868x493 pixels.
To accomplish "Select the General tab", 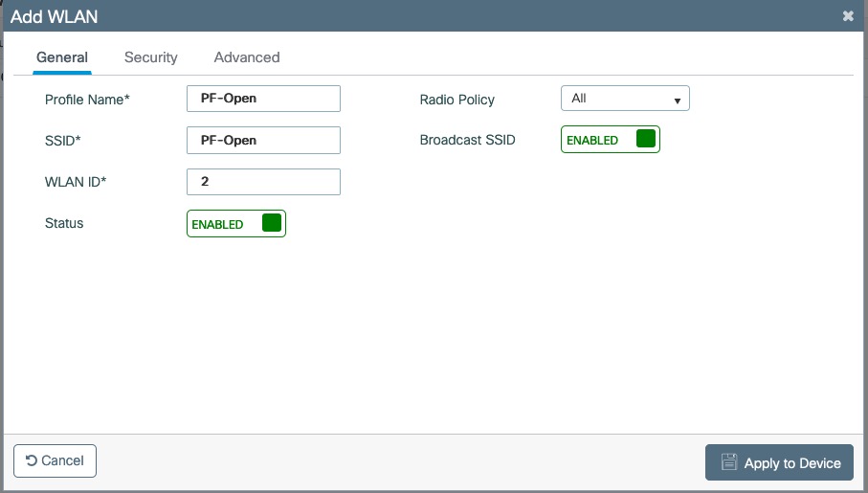I will click(x=62, y=57).
